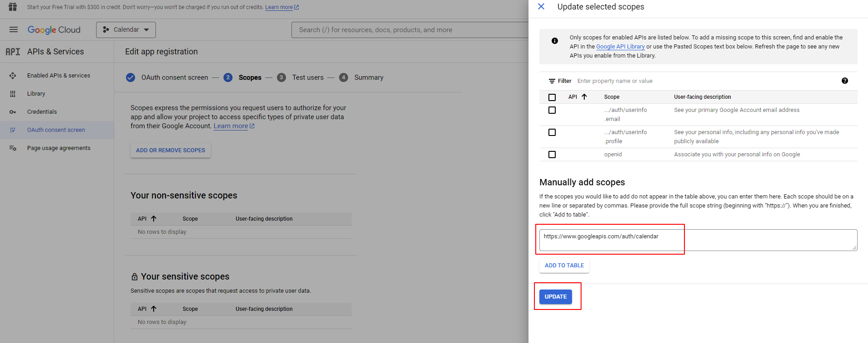Go to the Test users step
868x343 pixels.
(308, 77)
